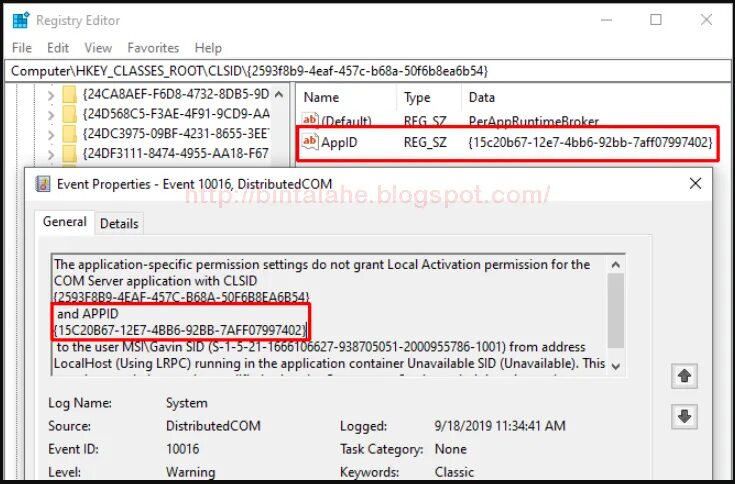The height and width of the screenshot is (484, 735).
Task: Maximize the Registry Editor window
Action: click(656, 20)
